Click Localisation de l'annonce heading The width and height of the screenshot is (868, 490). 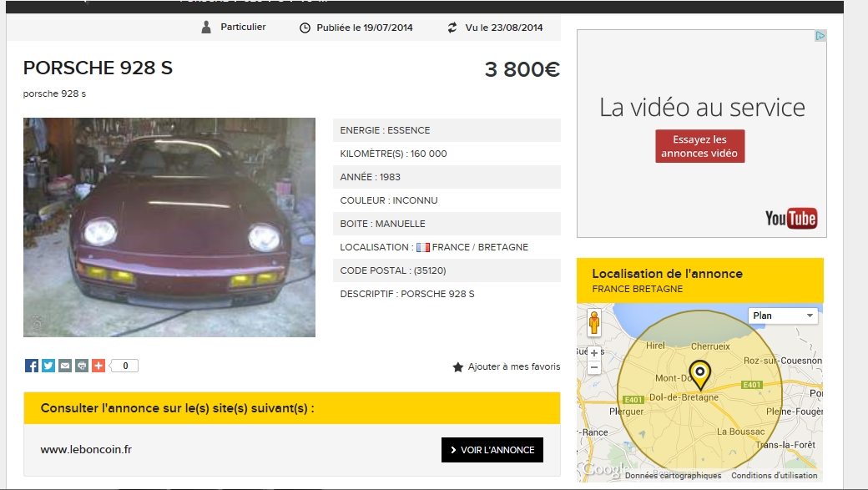tap(668, 274)
